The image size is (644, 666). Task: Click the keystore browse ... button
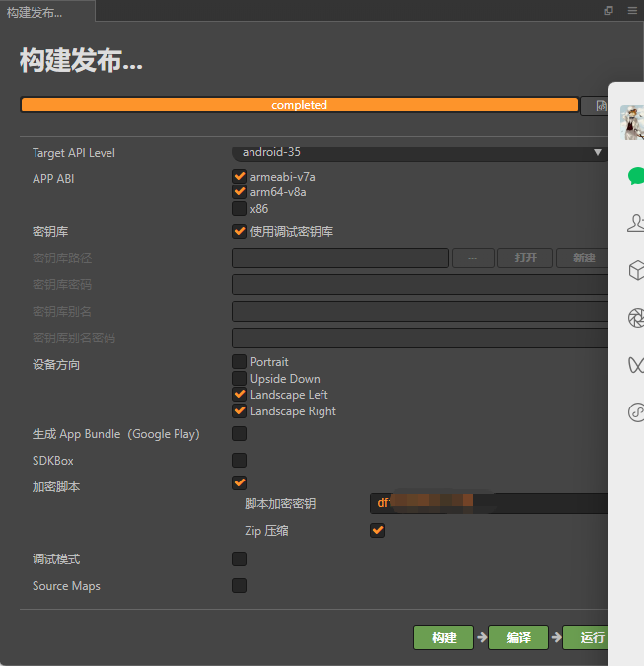coord(473,258)
